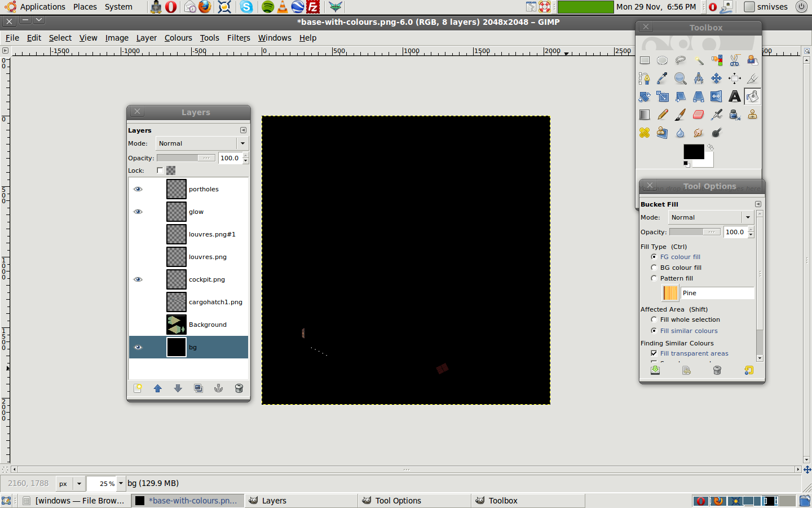Select the cargohatch1.png layer
Image resolution: width=812 pixels, height=508 pixels.
coord(215,302)
